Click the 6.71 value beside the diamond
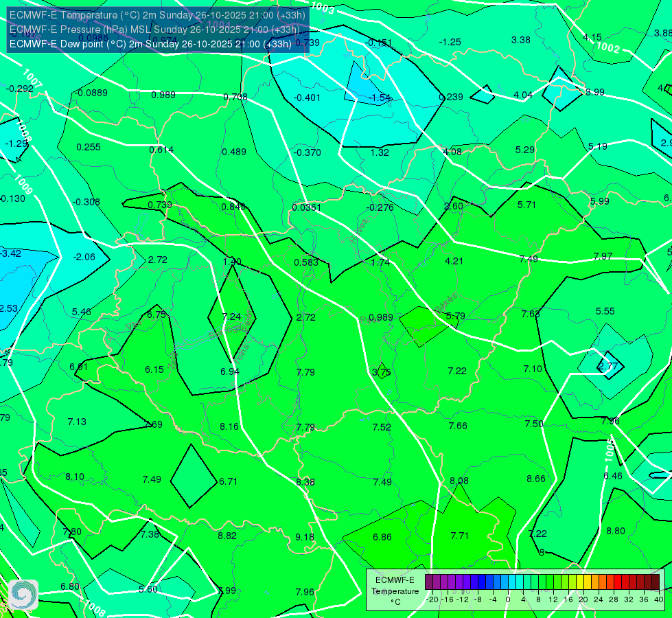672x618 pixels. (x=229, y=481)
